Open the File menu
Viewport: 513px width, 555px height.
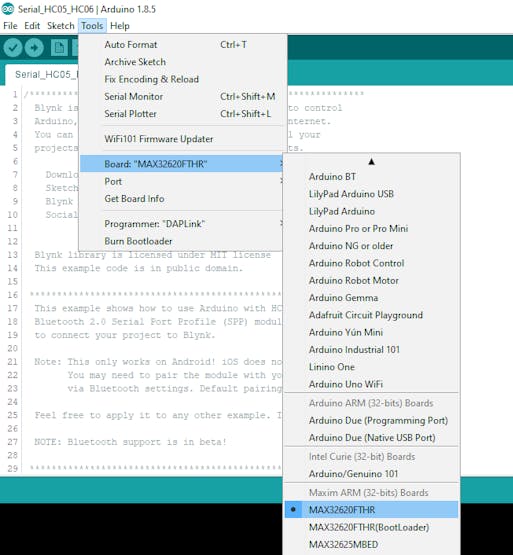point(10,26)
